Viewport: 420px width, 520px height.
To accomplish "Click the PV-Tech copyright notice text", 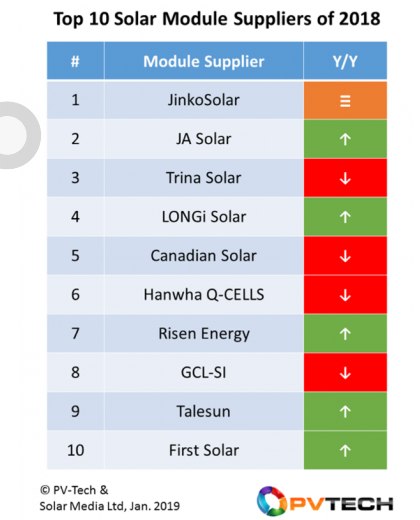I will tap(109, 498).
